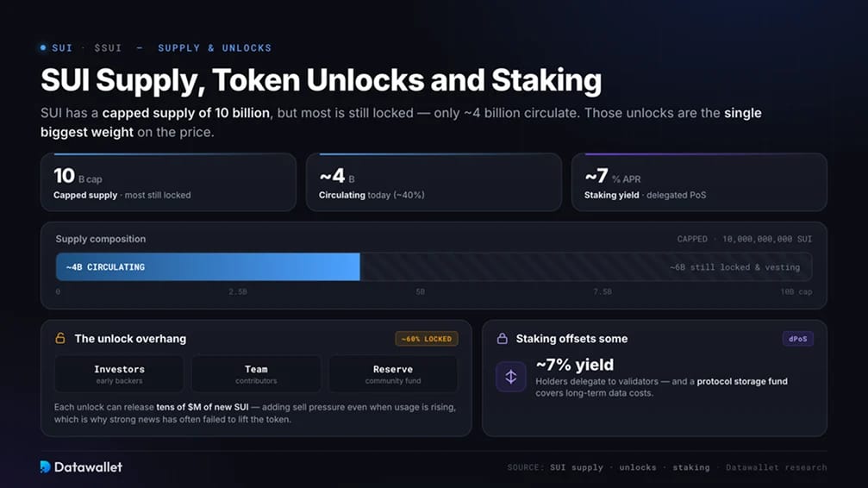
Task: Open the Reserve community fund tile
Action: (x=393, y=374)
